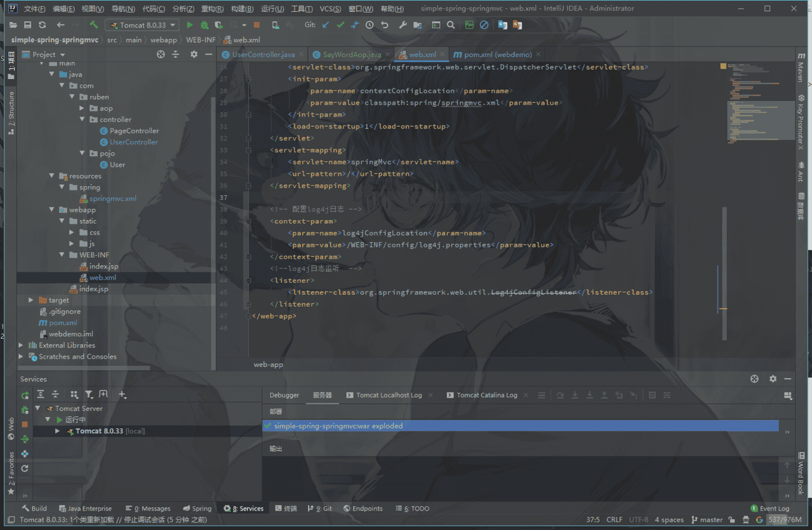Click the green Run button in toolbar
The height and width of the screenshot is (530, 812).
[x=190, y=25]
